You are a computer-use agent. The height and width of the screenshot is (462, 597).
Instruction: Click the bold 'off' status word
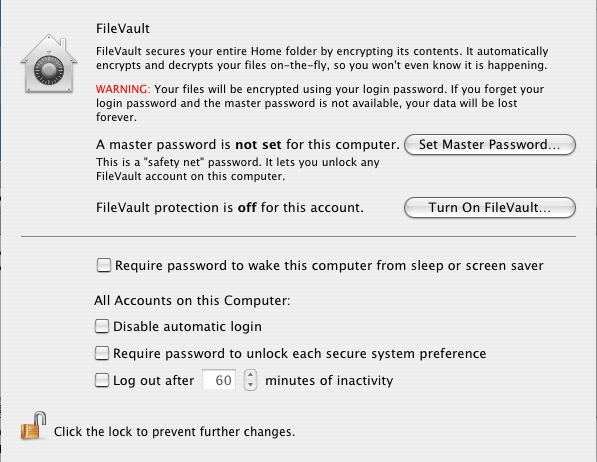[247, 208]
